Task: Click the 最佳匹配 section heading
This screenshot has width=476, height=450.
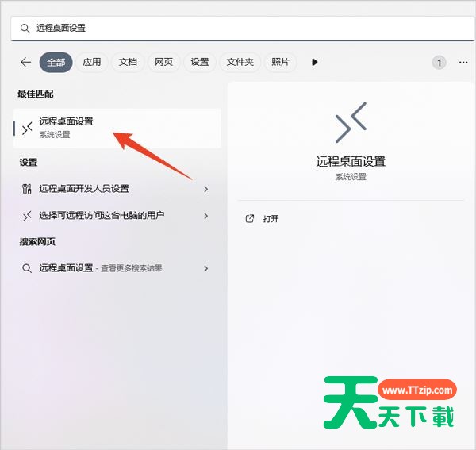Action: (36, 94)
